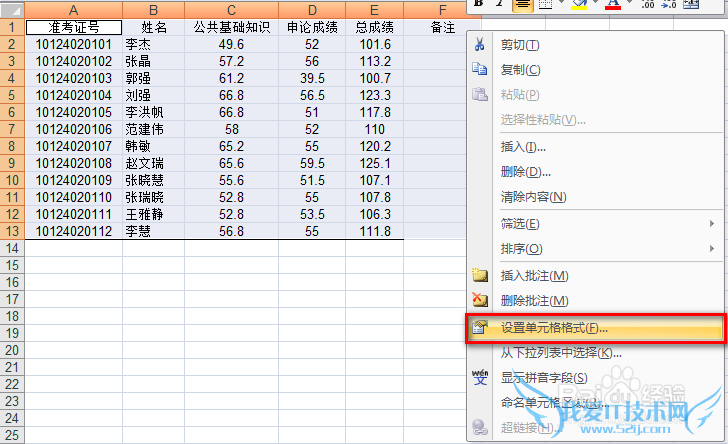Select column E header
Image resolution: width=728 pixels, height=444 pixels.
[x=375, y=10]
